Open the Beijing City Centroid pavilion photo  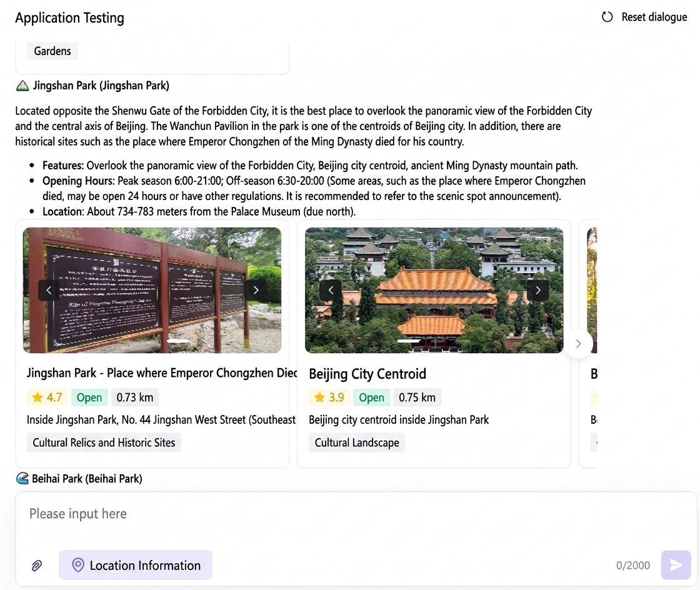coord(434,290)
